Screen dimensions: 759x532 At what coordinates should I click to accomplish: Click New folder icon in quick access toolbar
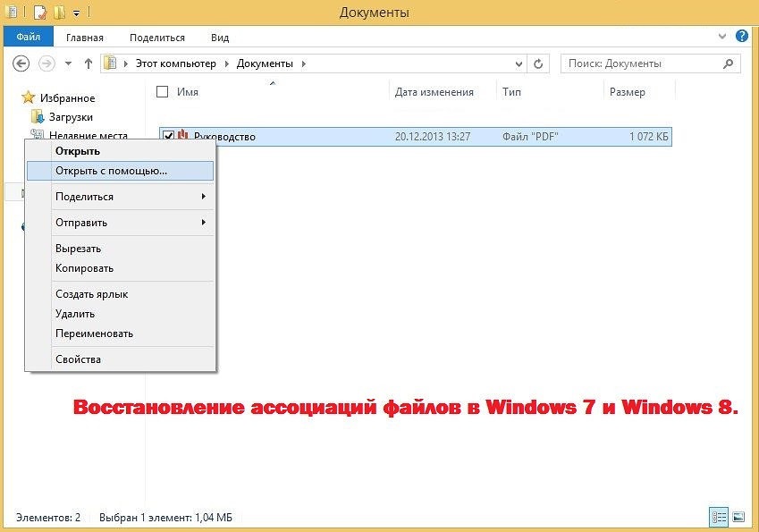point(60,12)
